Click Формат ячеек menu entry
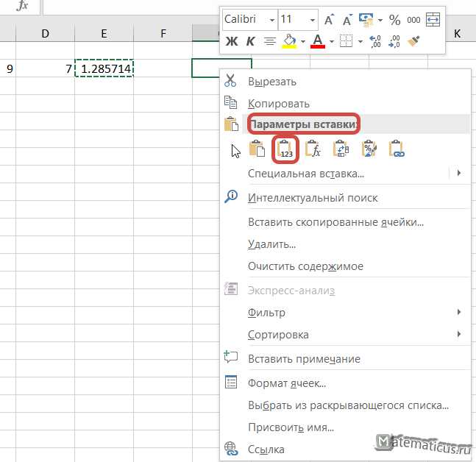 [287, 383]
